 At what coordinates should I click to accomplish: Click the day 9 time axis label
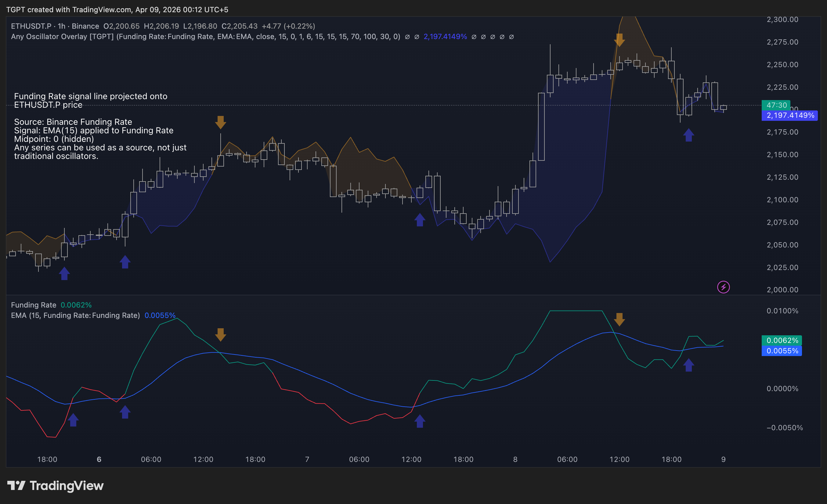pyautogui.click(x=723, y=459)
